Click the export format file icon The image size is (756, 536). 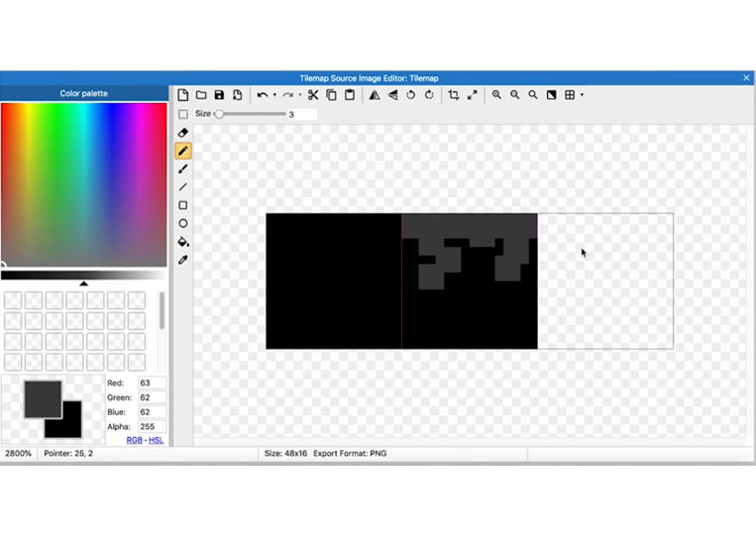tap(237, 95)
